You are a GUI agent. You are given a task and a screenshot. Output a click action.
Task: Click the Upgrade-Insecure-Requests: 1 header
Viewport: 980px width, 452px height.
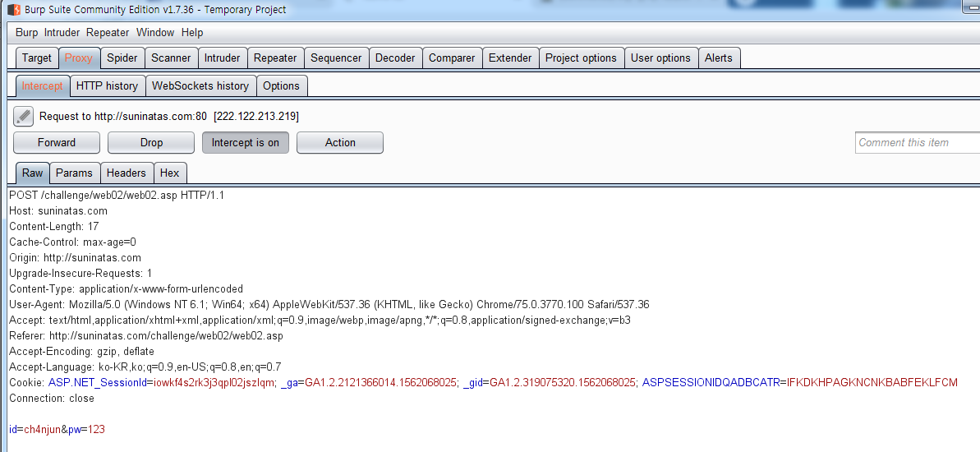coord(81,273)
